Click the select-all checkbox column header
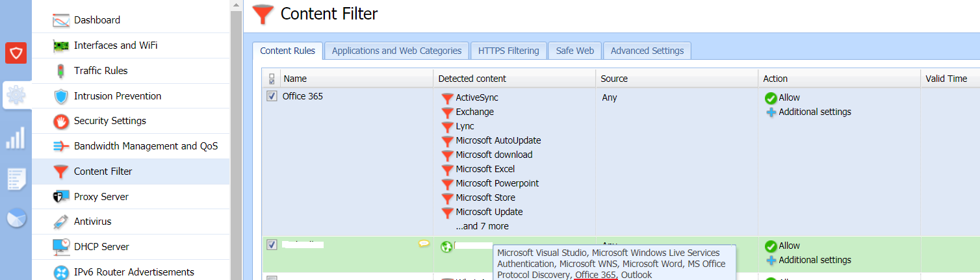This screenshot has width=980, height=280. point(272,79)
